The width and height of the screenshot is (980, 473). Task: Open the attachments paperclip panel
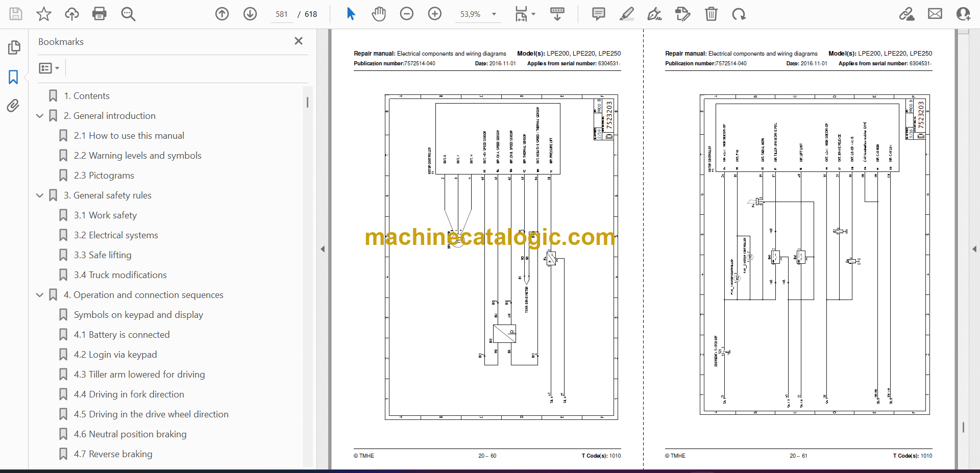13,106
